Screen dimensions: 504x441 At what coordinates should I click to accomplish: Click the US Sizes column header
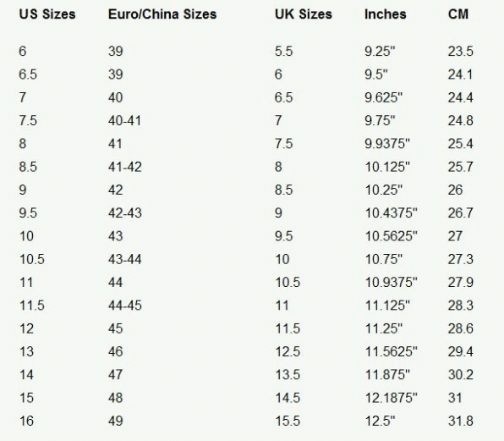pyautogui.click(x=47, y=14)
